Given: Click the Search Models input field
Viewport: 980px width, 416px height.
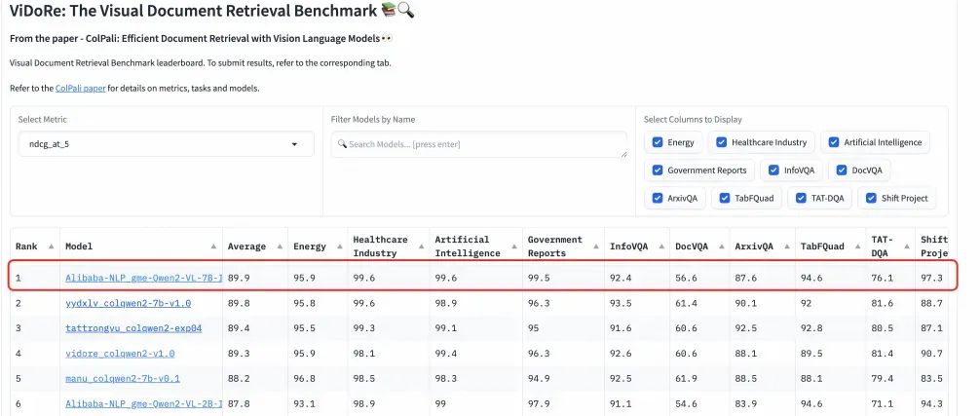Looking at the screenshot, I should tap(478, 144).
